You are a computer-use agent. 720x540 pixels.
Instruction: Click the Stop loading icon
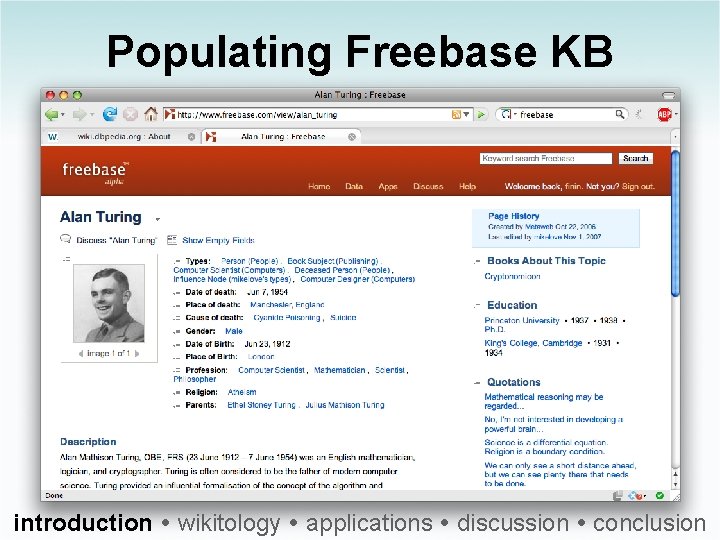pos(130,114)
